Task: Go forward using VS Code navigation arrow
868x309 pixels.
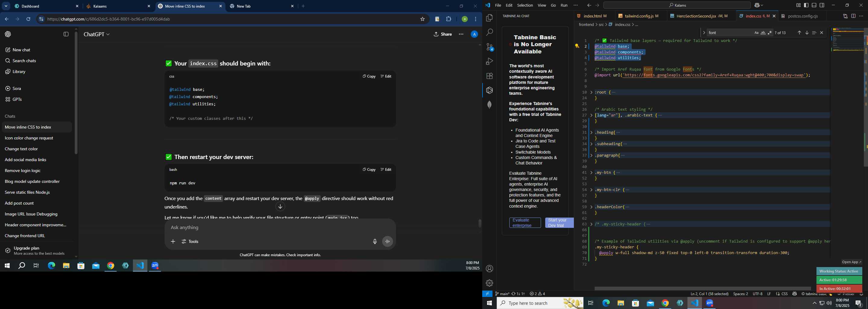Action: point(597,5)
